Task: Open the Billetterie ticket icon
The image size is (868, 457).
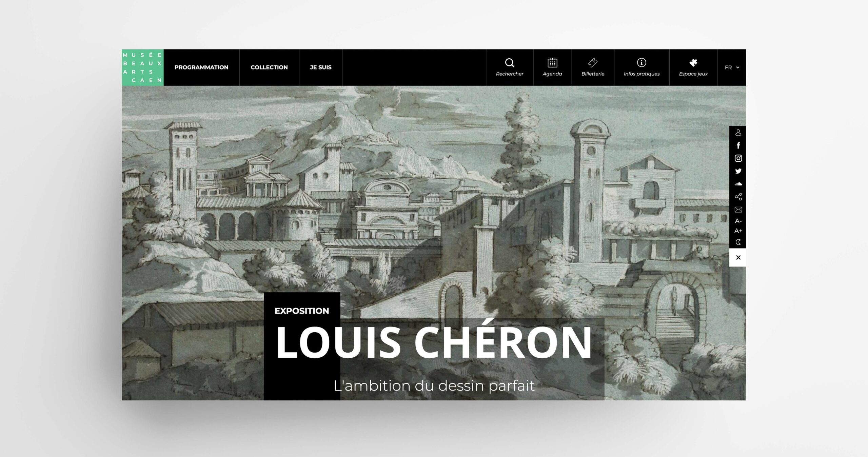Action: click(x=593, y=63)
